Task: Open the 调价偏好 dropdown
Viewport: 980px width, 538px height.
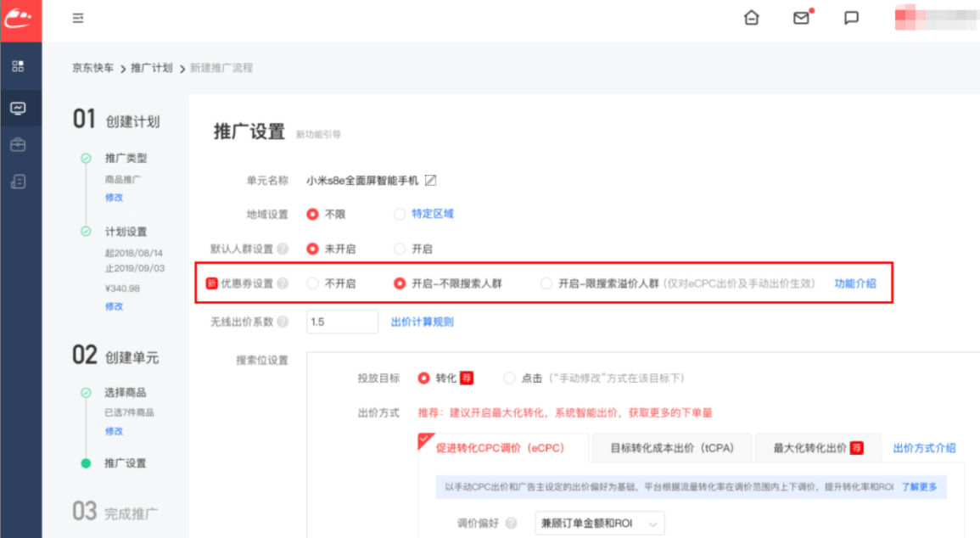Action: click(x=599, y=523)
